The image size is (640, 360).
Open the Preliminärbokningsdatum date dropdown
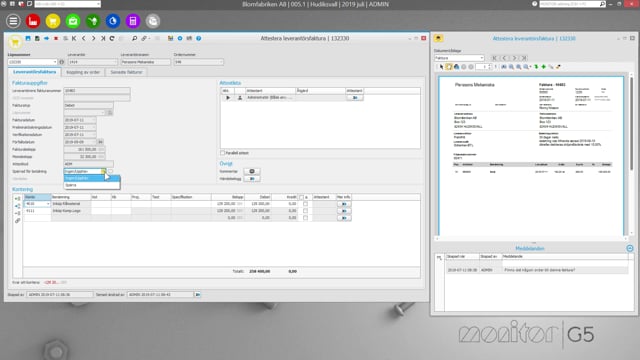click(94, 127)
